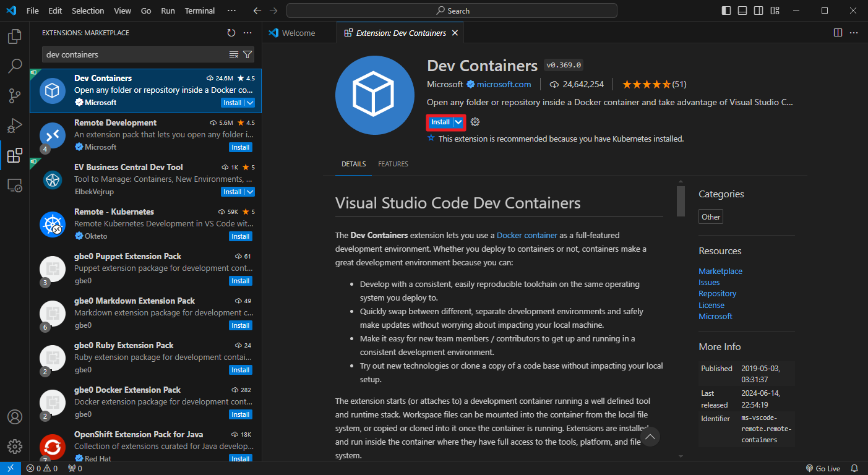Viewport: 868px width, 475px height.
Task: Switch to the Welcome tab
Action: point(298,33)
